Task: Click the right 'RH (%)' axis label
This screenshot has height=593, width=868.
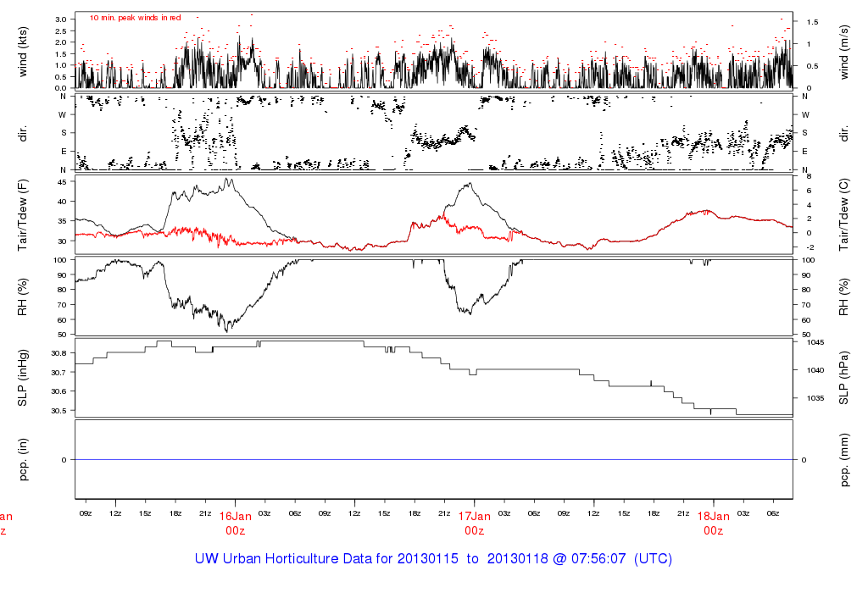Action: point(844,297)
